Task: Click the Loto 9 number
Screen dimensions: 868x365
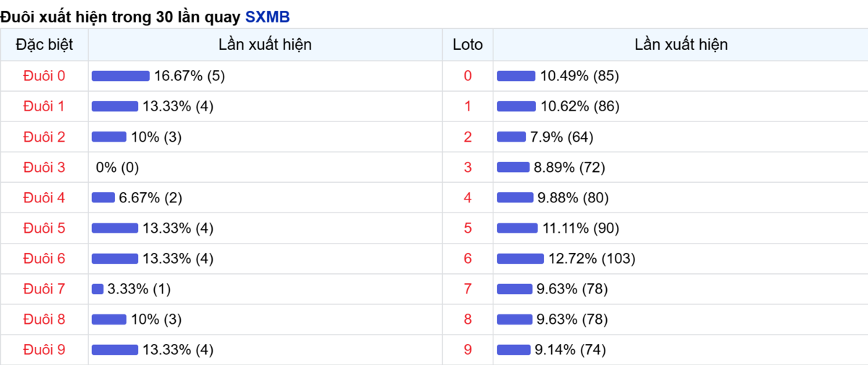Action: (467, 350)
